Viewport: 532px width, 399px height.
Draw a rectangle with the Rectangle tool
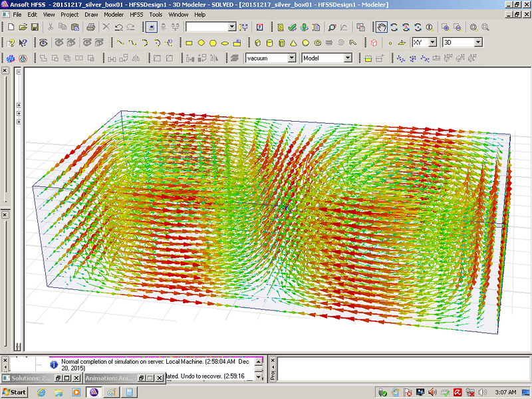pyautogui.click(x=189, y=43)
